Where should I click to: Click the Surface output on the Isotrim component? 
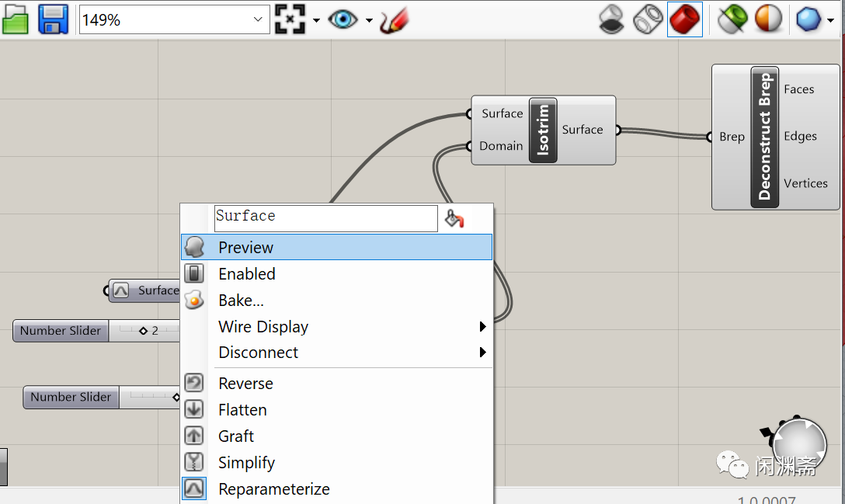pos(582,130)
